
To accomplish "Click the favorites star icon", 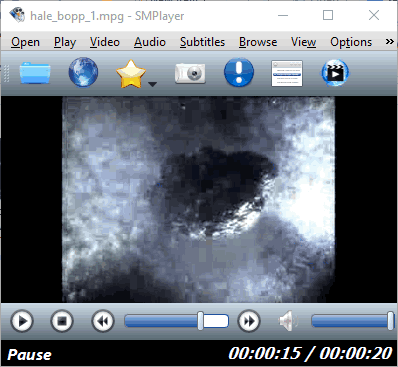I will point(131,73).
